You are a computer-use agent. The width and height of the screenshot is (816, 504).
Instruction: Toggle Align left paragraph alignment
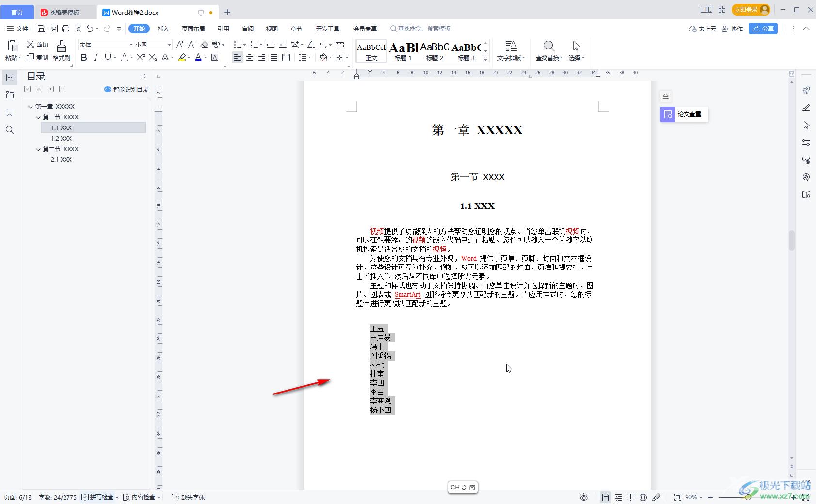237,57
